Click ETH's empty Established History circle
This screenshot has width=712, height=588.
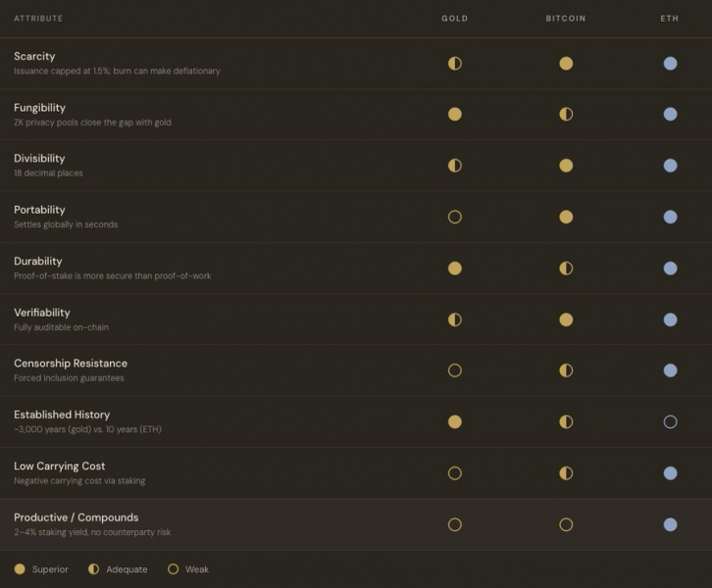pyautogui.click(x=670, y=422)
